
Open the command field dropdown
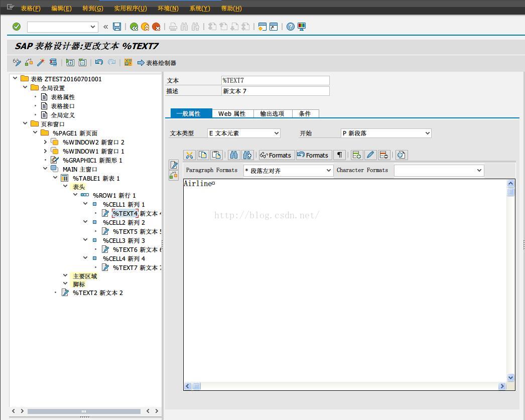(93, 27)
